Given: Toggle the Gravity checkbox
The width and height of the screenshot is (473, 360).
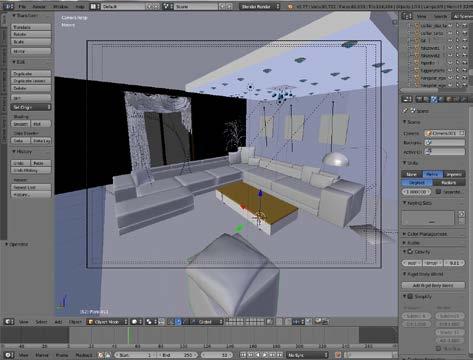Looking at the screenshot, I should [410, 252].
